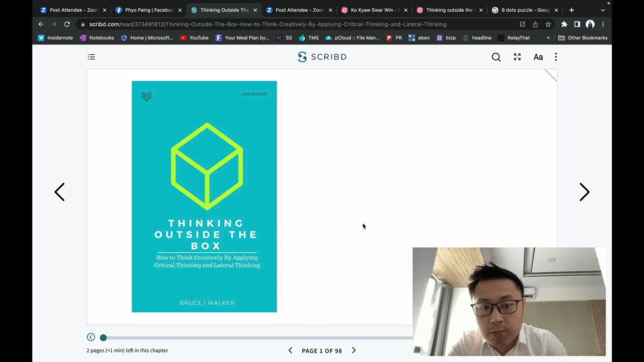The width and height of the screenshot is (644, 362).
Task: Reload the current page
Action: pyautogui.click(x=67, y=25)
